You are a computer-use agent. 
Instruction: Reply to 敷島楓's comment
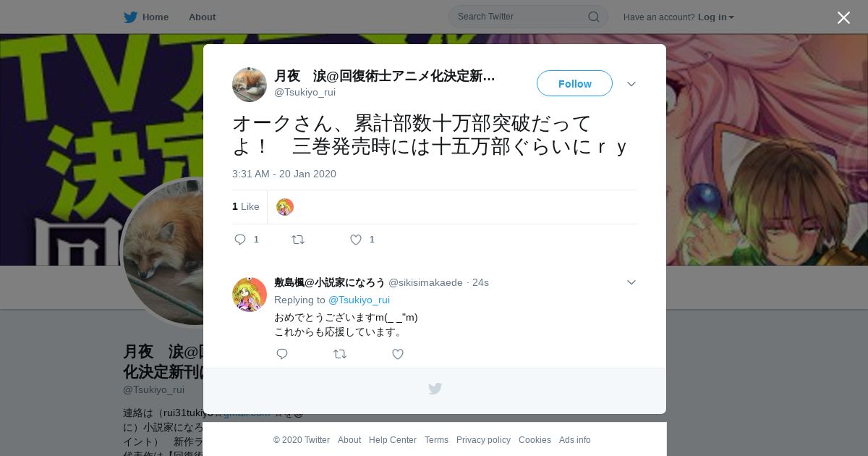[x=282, y=354]
